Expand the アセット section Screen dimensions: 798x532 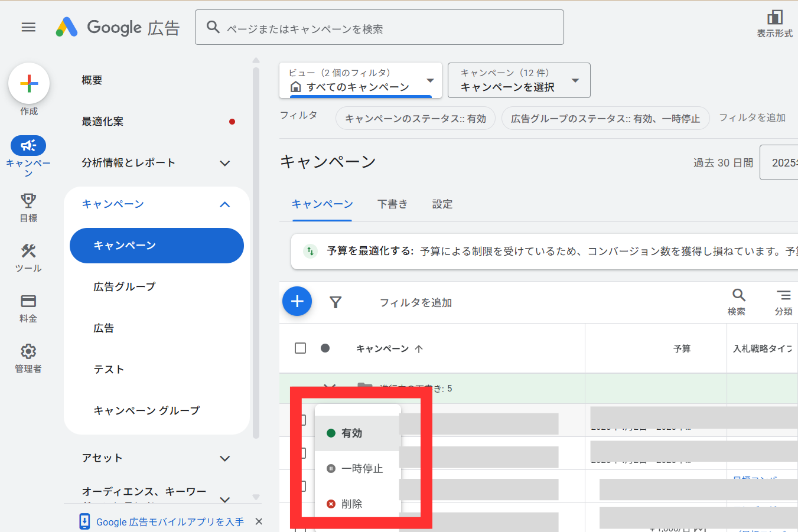pyautogui.click(x=224, y=458)
